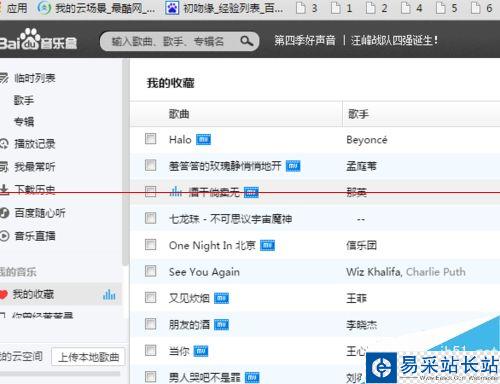The width and height of the screenshot is (500, 384).
Task: Click the 下载历史 download icon
Action: point(4,189)
